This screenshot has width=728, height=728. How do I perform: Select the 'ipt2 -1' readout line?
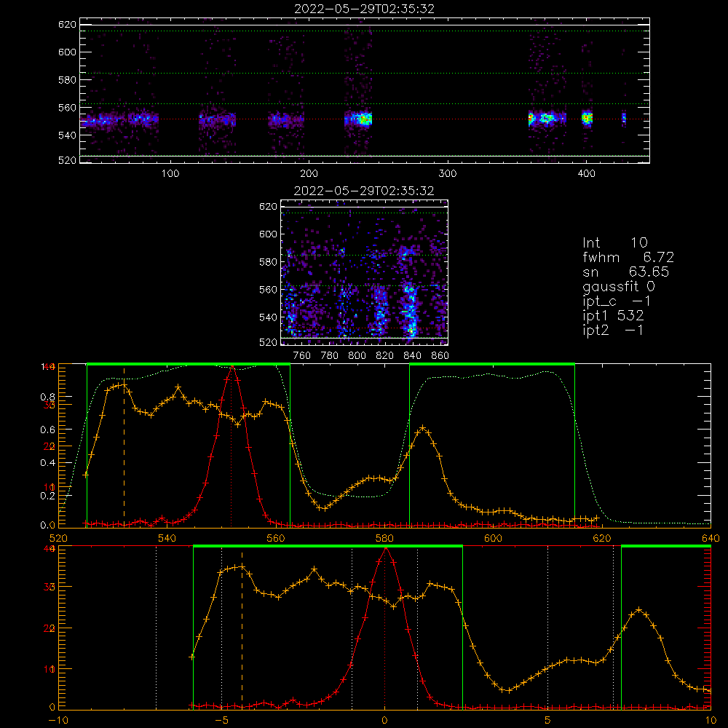613,330
